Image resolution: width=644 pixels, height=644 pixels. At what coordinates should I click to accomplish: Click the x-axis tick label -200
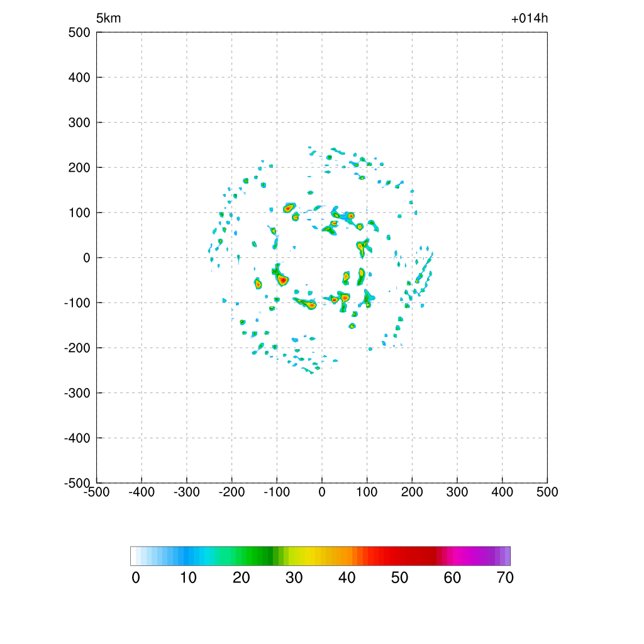[x=231, y=492]
